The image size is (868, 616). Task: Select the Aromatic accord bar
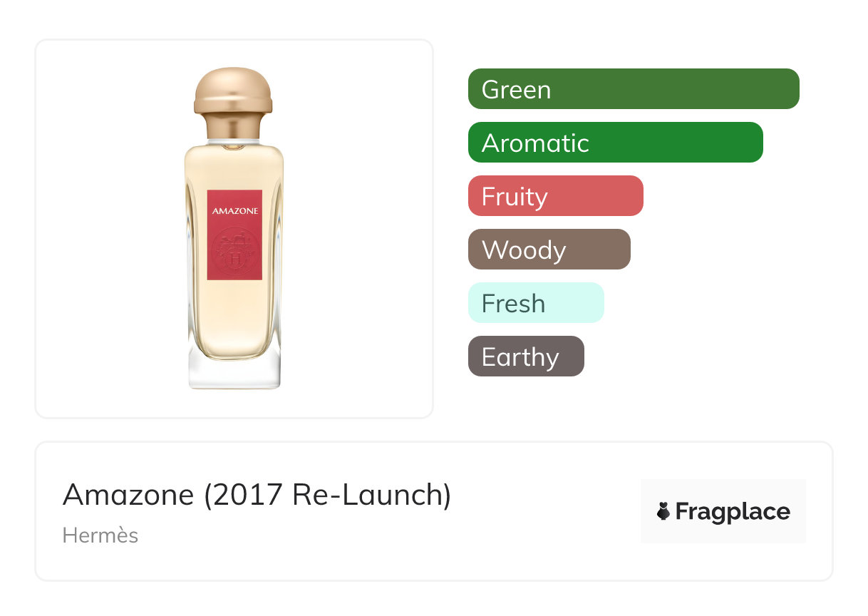tap(615, 143)
